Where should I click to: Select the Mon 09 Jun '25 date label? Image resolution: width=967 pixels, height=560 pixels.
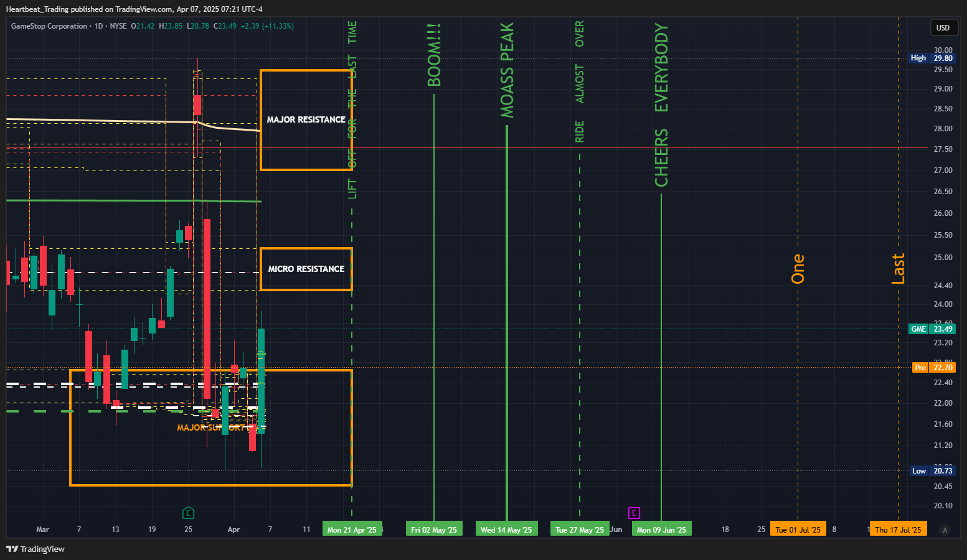661,530
